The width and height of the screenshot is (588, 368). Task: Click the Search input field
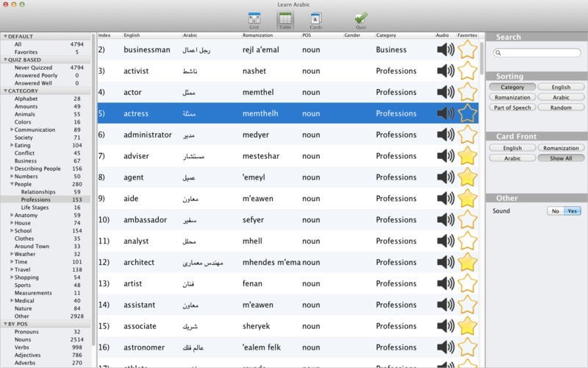pyautogui.click(x=539, y=53)
